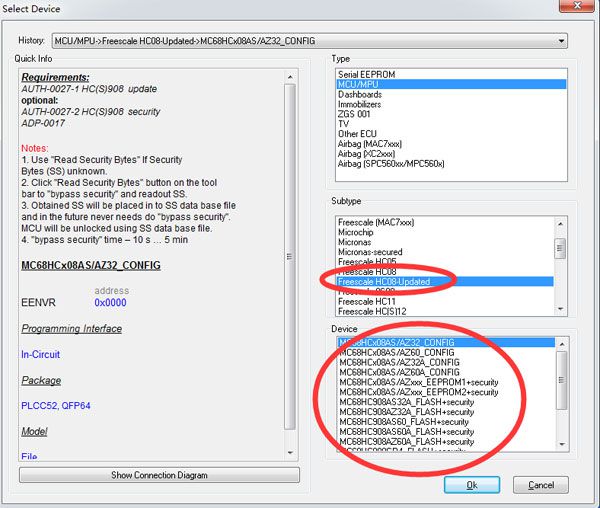Screen dimensions: 600x508
Task: Click Subtype list scroll up arrow
Action: coord(561,223)
